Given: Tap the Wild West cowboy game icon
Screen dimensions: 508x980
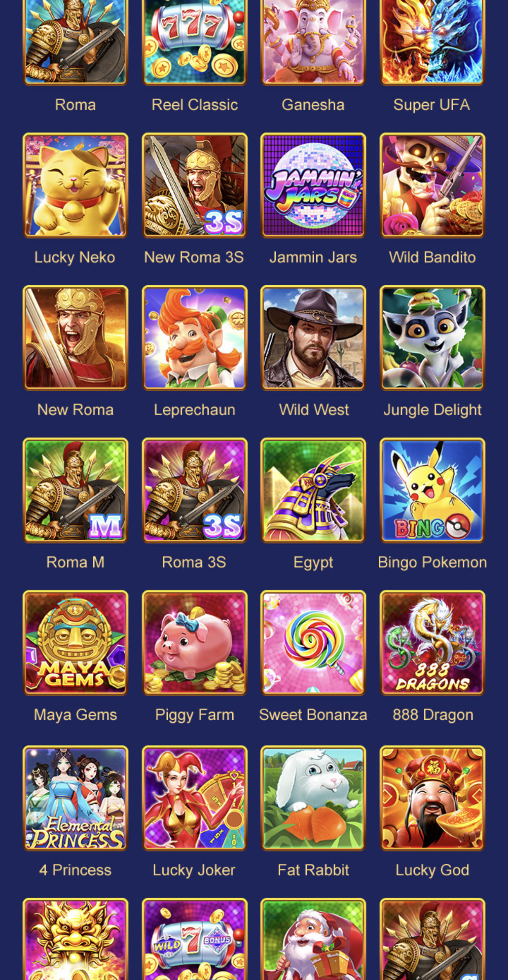Looking at the screenshot, I should 313,338.
